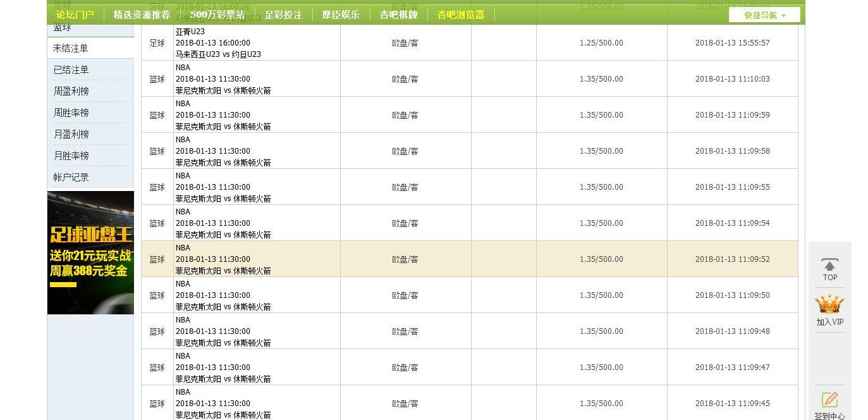Open 精选资源推荐 menu item
The image size is (868, 420).
click(x=142, y=15)
